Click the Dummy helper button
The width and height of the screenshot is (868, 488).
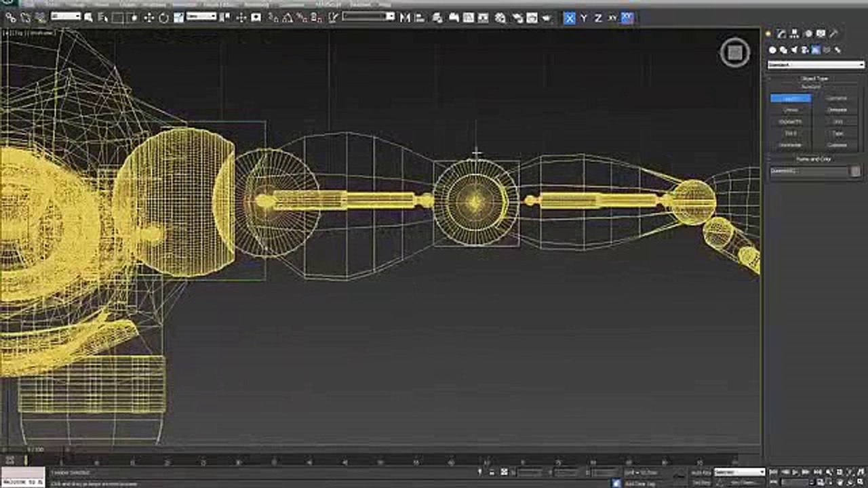[791, 98]
